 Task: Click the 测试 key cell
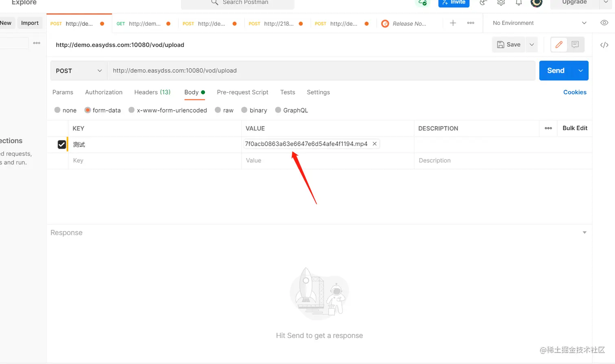tap(155, 144)
